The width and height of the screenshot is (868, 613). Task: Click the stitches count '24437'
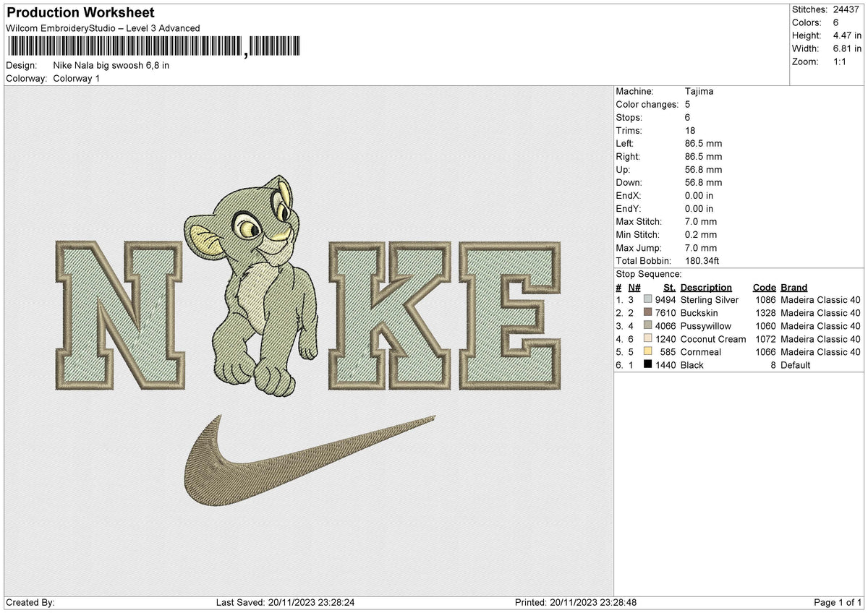[x=846, y=9]
